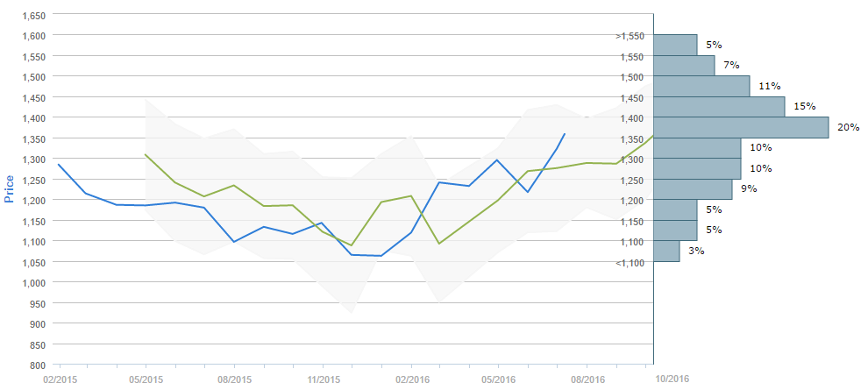Click the 10/2016 date label

pos(672,377)
